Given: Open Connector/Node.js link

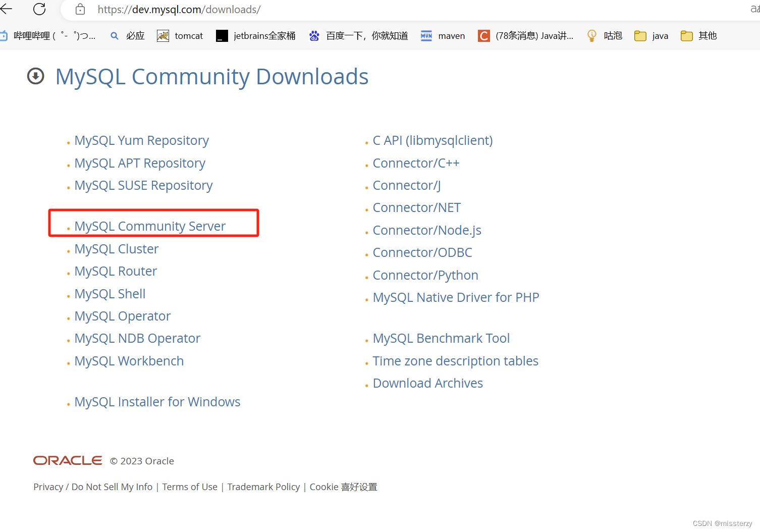Looking at the screenshot, I should pos(427,230).
